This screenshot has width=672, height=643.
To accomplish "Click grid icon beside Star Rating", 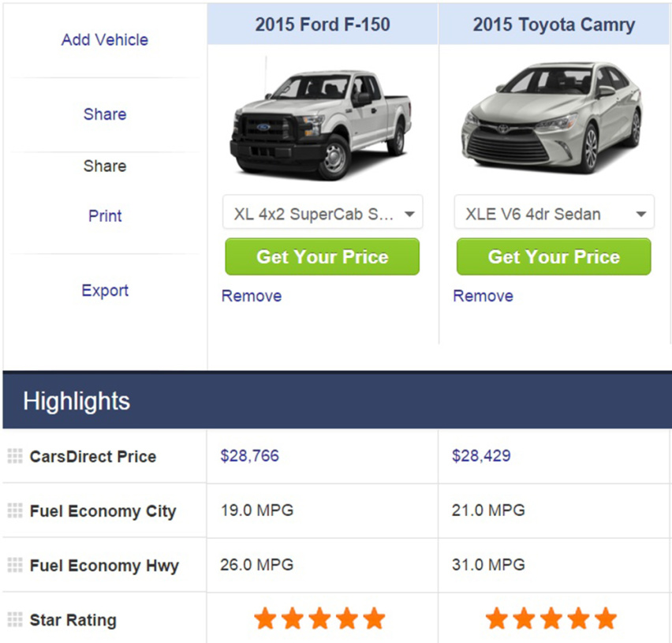I will [x=15, y=619].
